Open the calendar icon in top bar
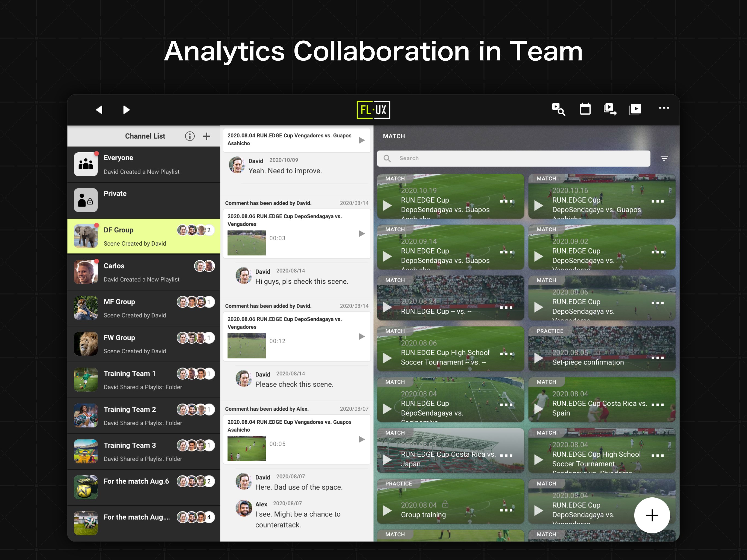The height and width of the screenshot is (560, 747). click(x=585, y=109)
